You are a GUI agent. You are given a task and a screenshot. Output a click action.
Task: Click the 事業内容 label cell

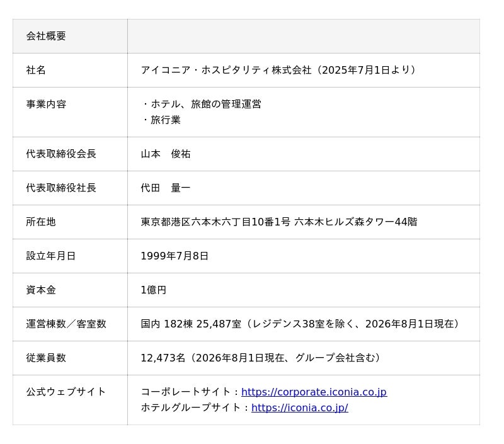click(x=70, y=112)
